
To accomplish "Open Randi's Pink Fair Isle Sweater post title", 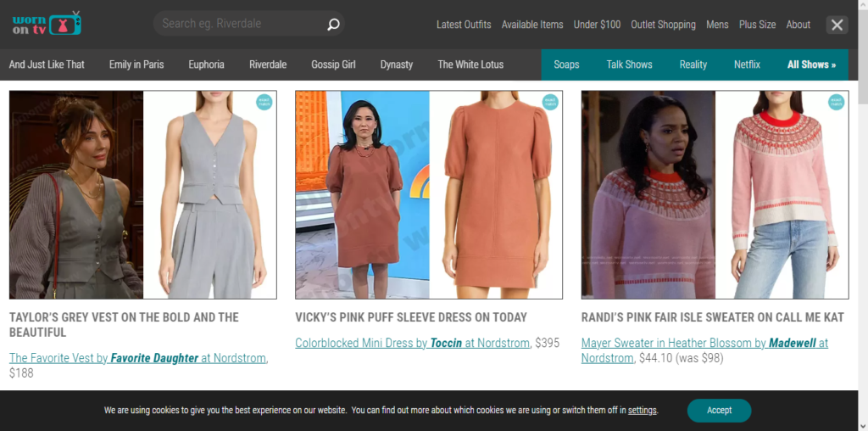I will pos(712,317).
